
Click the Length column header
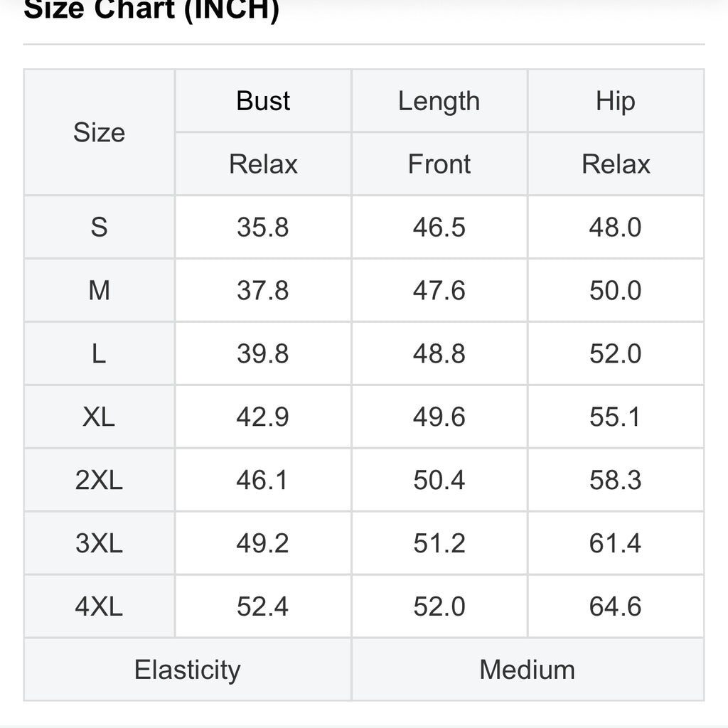click(439, 101)
